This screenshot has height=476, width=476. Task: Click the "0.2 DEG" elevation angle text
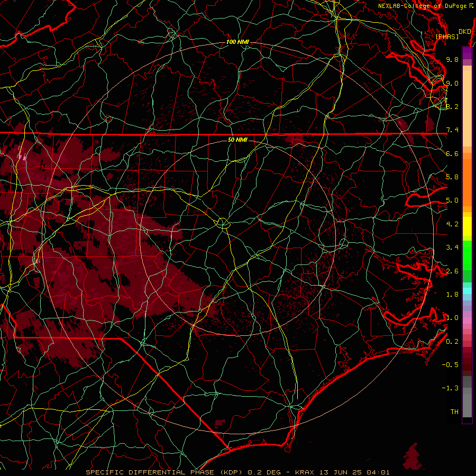(264, 472)
